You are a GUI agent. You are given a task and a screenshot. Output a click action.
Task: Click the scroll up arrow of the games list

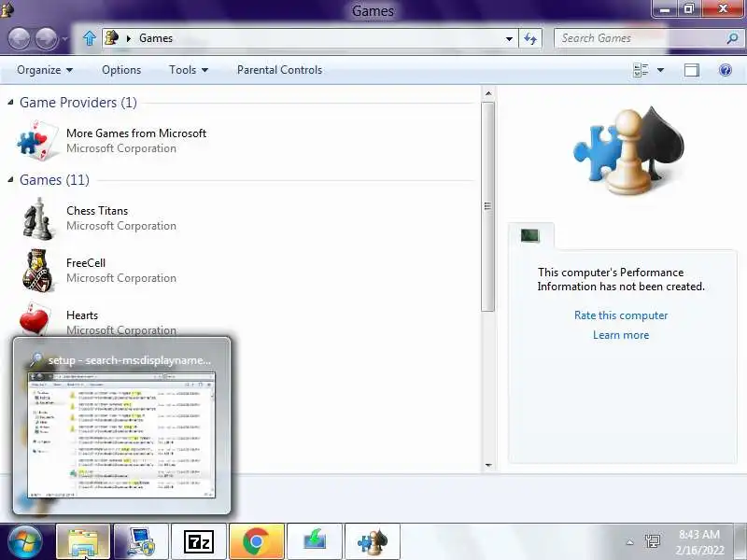pos(488,93)
